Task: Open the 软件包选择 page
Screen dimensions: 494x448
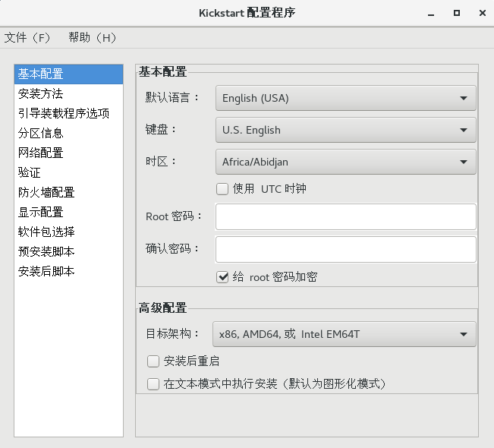Action: [46, 232]
